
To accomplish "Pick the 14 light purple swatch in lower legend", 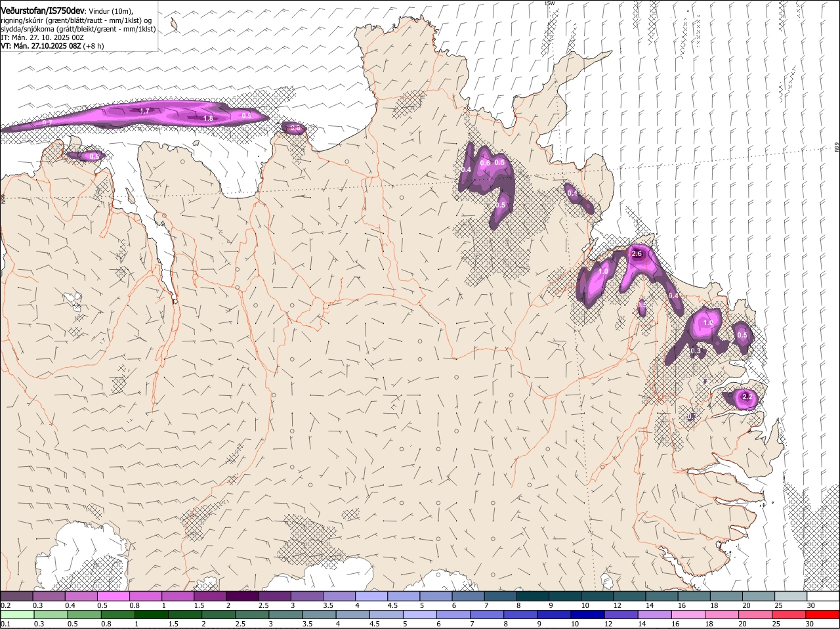I will pyautogui.click(x=655, y=615).
